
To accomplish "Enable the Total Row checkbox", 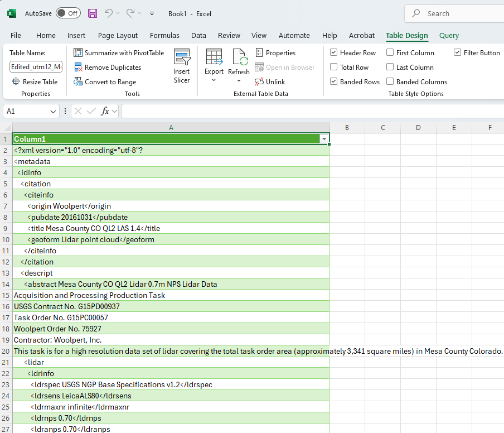I will 335,67.
